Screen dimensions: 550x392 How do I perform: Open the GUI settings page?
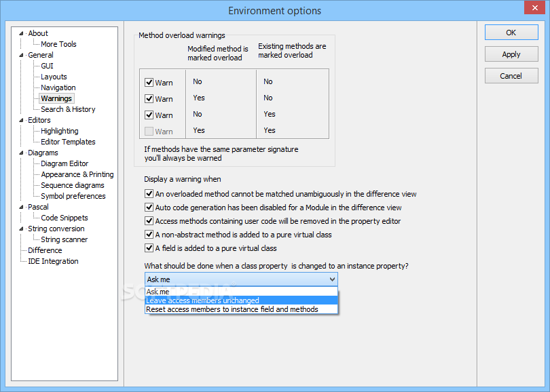tap(47, 66)
